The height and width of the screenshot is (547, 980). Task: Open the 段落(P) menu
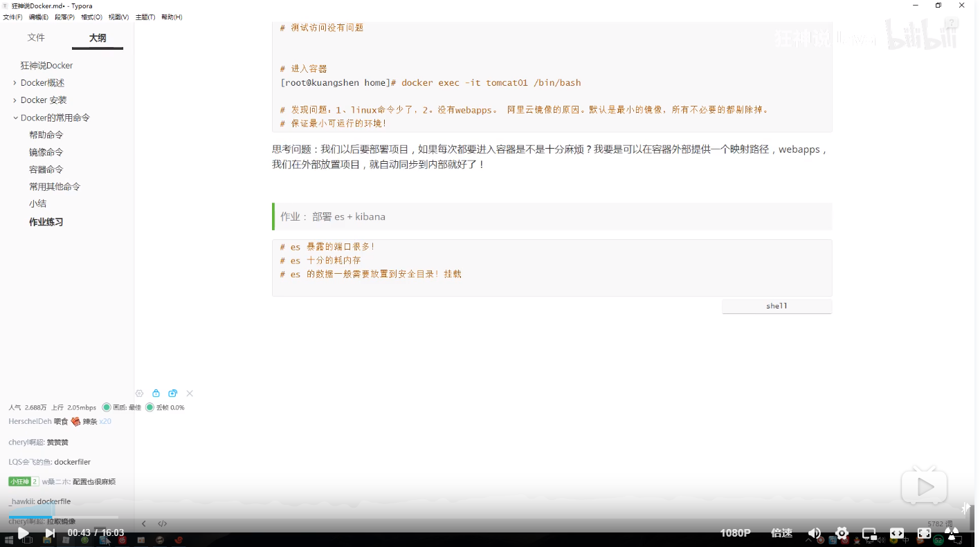[x=64, y=17]
